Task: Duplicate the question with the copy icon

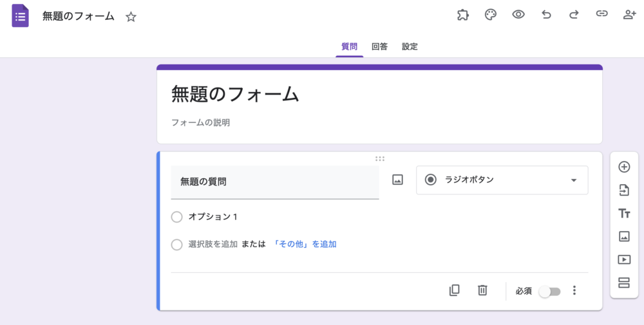Action: [x=454, y=291]
